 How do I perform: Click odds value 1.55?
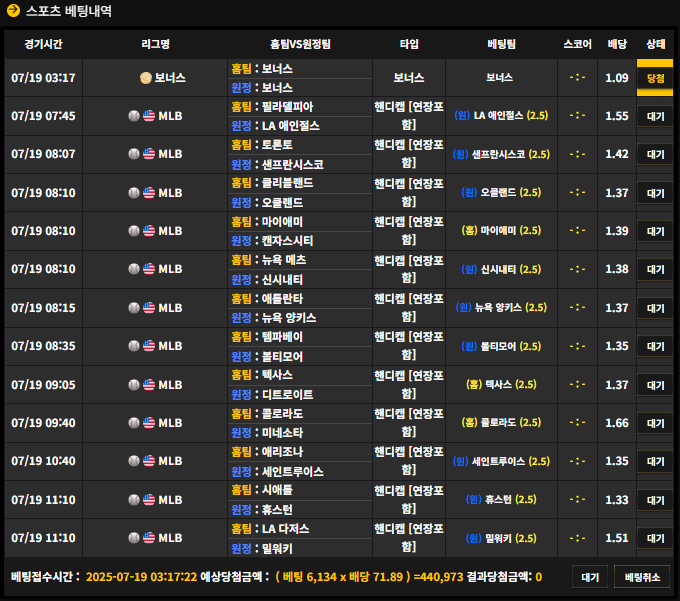click(617, 116)
